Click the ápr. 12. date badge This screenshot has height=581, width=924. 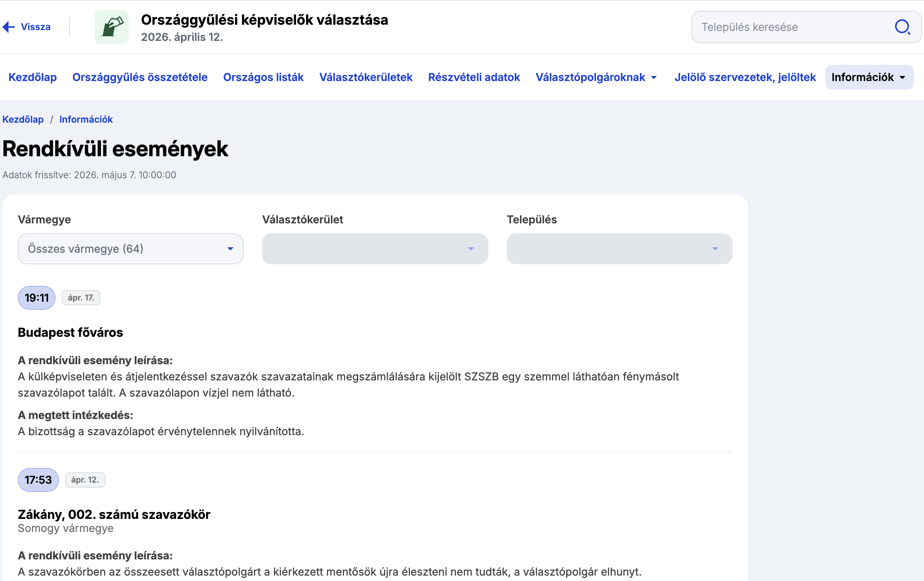click(x=85, y=480)
